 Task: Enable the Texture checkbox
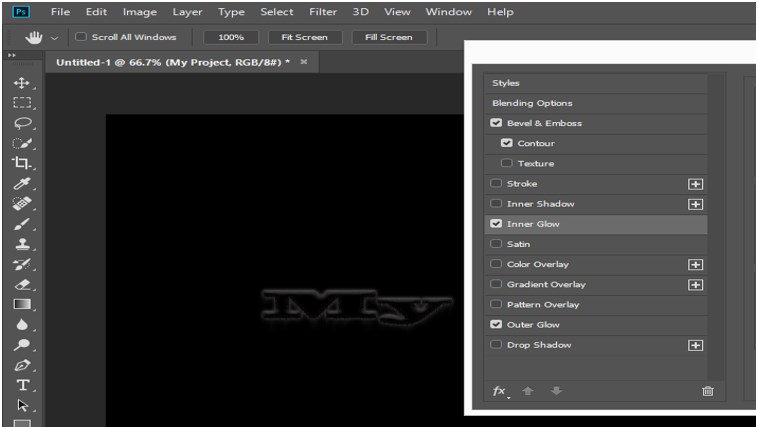click(x=506, y=163)
